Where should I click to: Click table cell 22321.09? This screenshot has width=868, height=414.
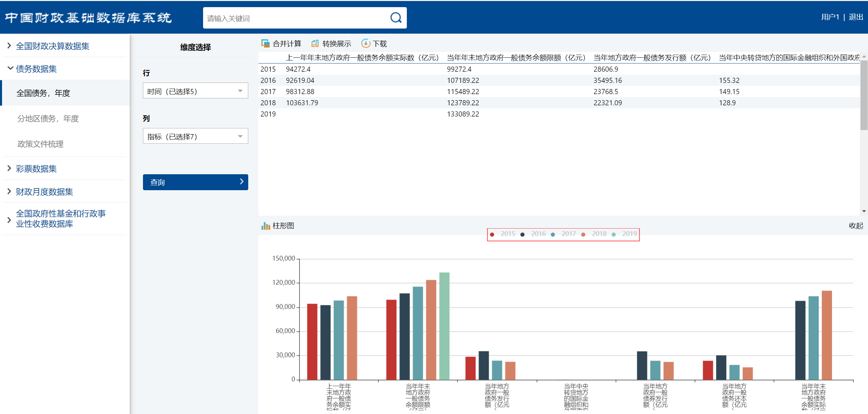click(x=608, y=103)
